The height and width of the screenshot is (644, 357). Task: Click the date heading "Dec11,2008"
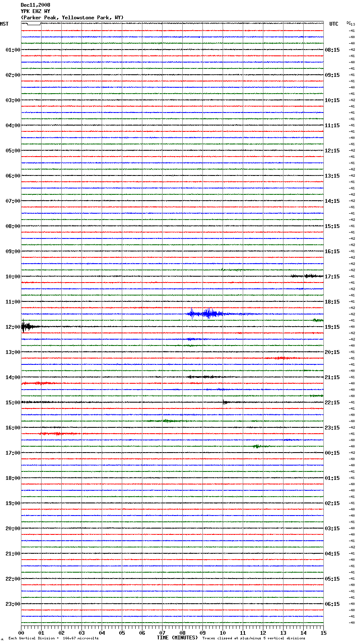tap(35, 5)
